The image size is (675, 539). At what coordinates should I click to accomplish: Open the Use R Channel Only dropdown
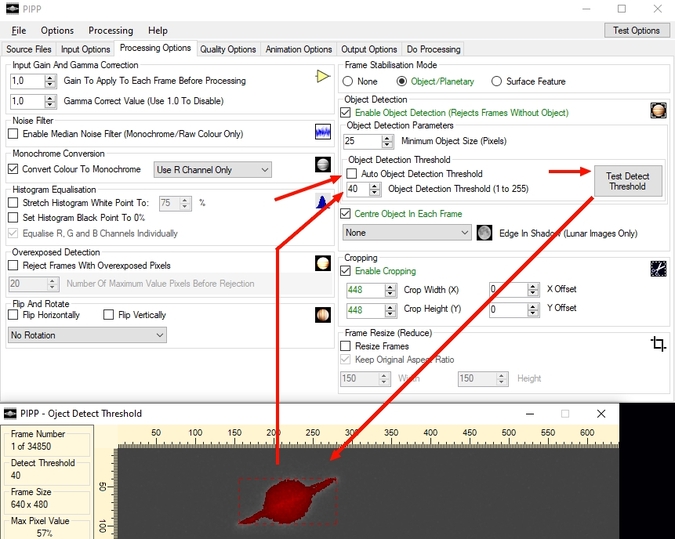point(212,170)
